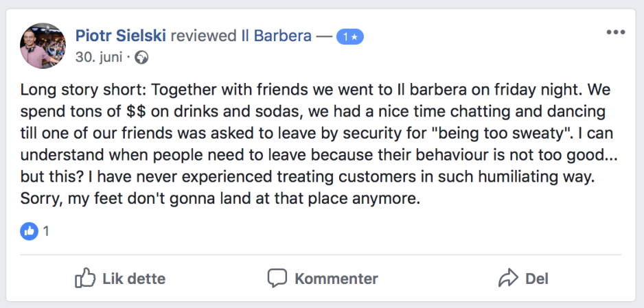Viewport: 644px width, 308px height.
Task: Open Piotr Sielski's profile picture
Action: (43, 45)
